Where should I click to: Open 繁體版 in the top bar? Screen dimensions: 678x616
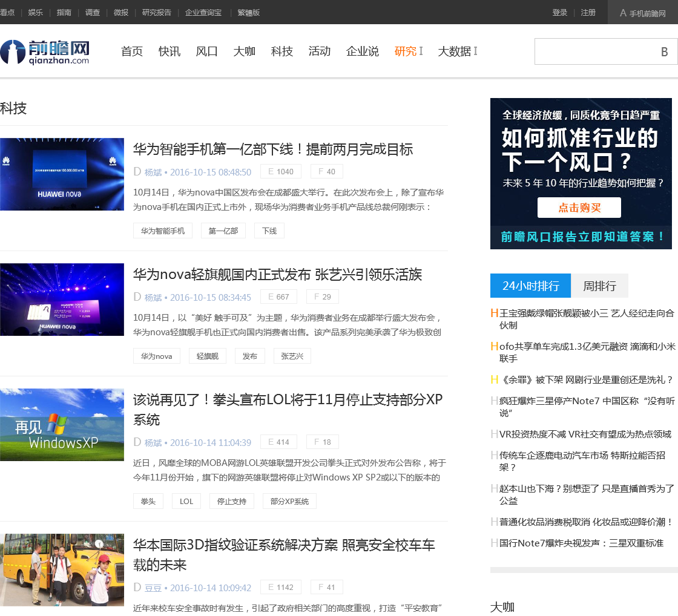[x=249, y=13]
